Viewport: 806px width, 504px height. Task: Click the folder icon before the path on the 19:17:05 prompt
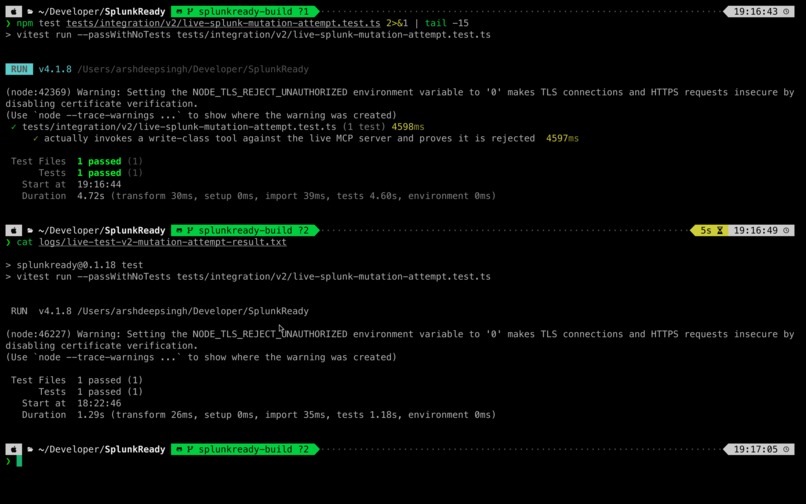pos(30,449)
